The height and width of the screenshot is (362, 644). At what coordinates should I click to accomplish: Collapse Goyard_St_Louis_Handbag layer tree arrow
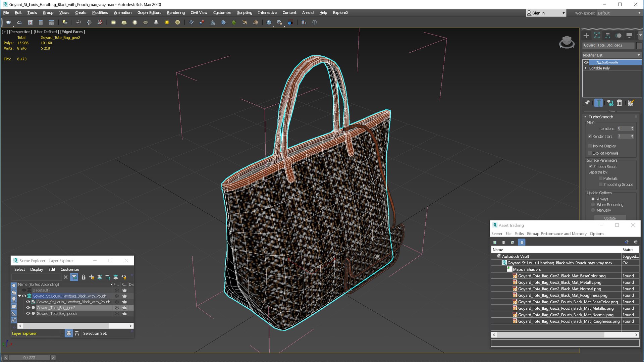pyautogui.click(x=19, y=296)
